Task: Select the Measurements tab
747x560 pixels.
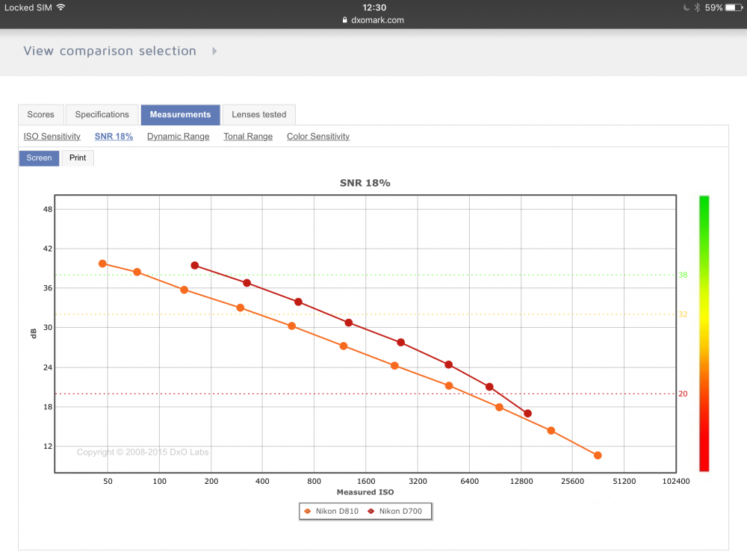Action: (x=180, y=115)
